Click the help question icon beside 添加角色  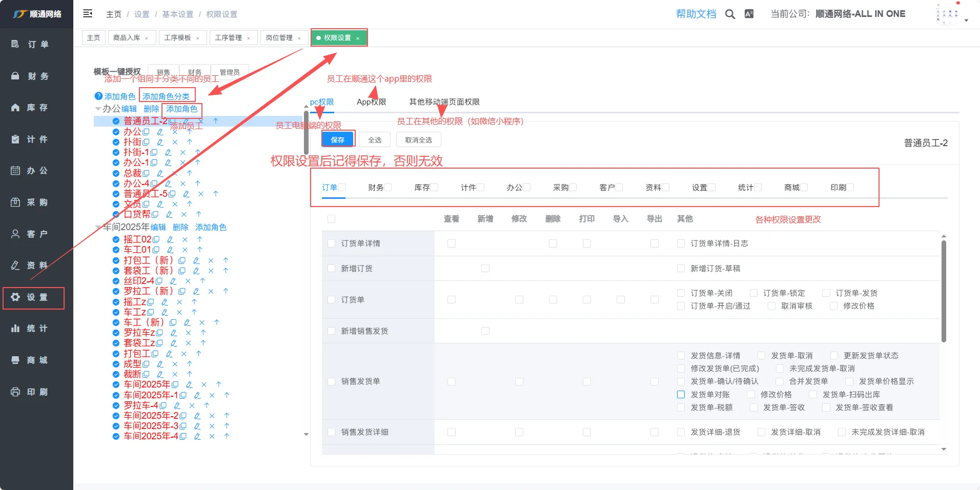[x=98, y=96]
